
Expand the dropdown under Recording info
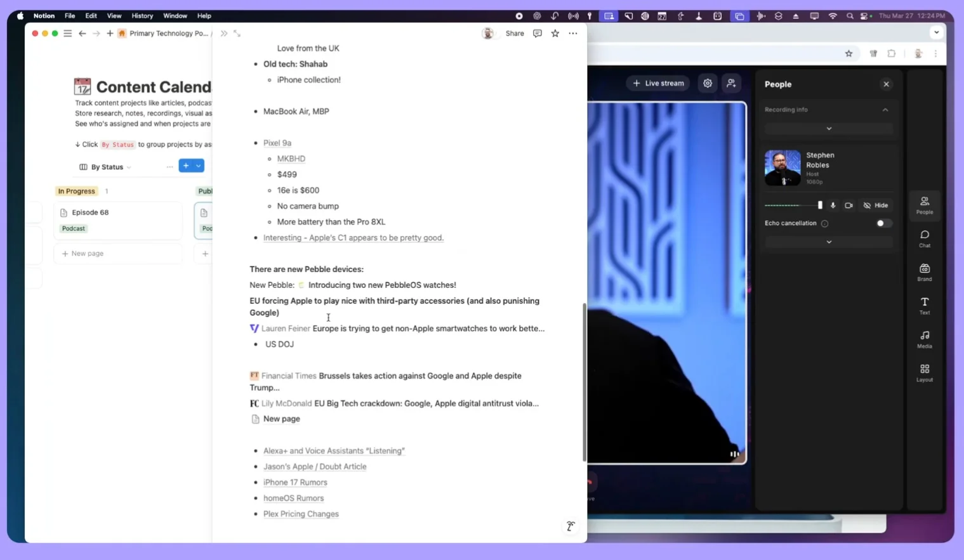tap(829, 129)
